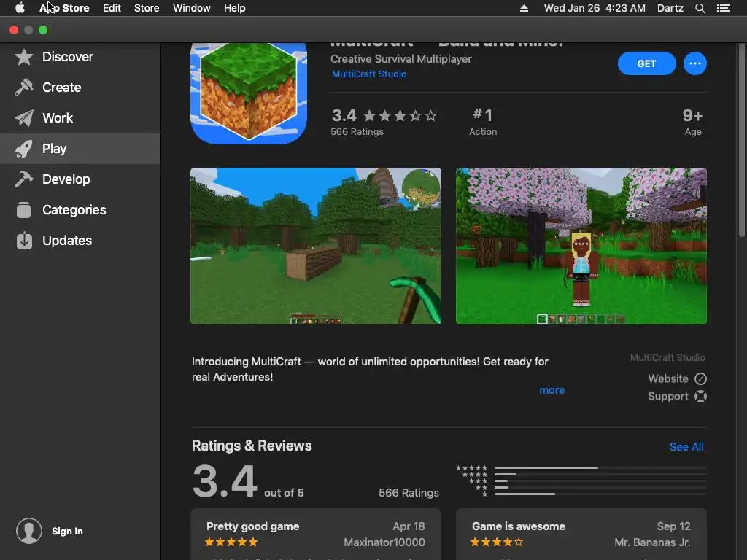This screenshot has height=560, width=747.
Task: Open the Window menu
Action: click(x=192, y=8)
